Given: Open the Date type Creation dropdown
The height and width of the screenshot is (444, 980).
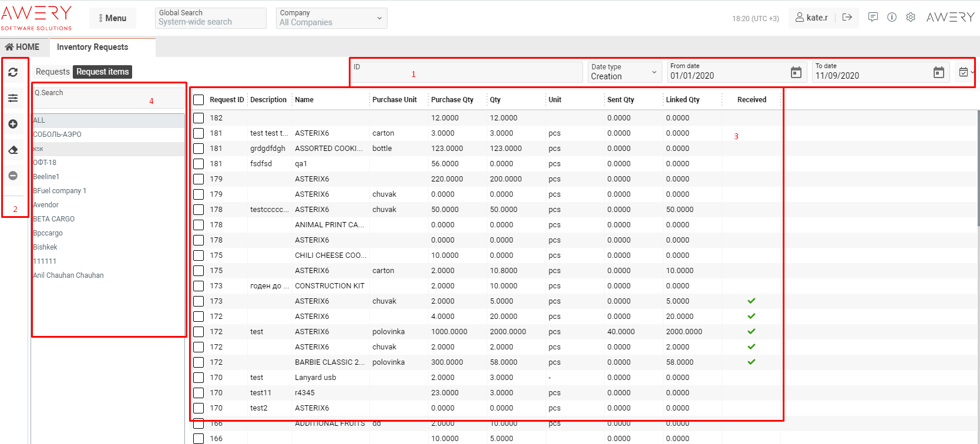Looking at the screenshot, I should point(624,72).
